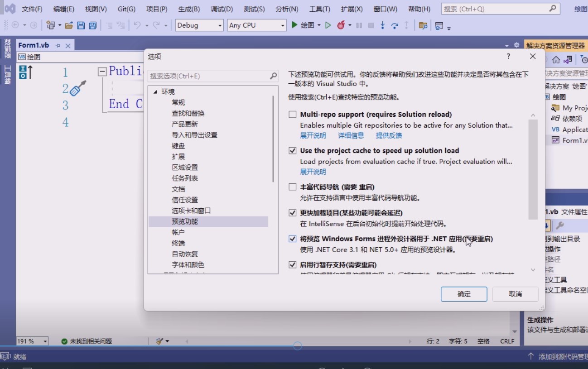Screen dimensions: 588x369
Task: Click the Open File folder icon
Action: (x=69, y=25)
